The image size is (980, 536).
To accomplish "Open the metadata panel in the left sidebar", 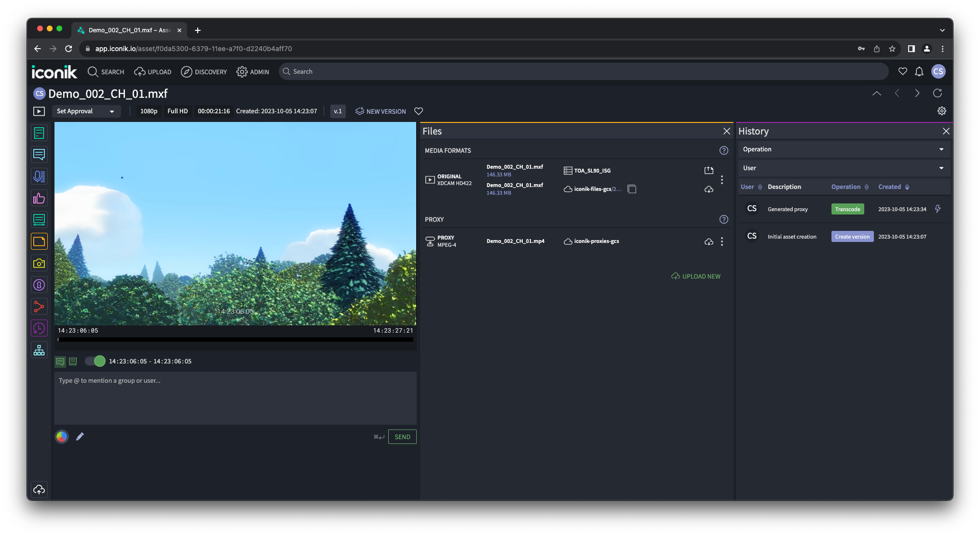I will (39, 133).
